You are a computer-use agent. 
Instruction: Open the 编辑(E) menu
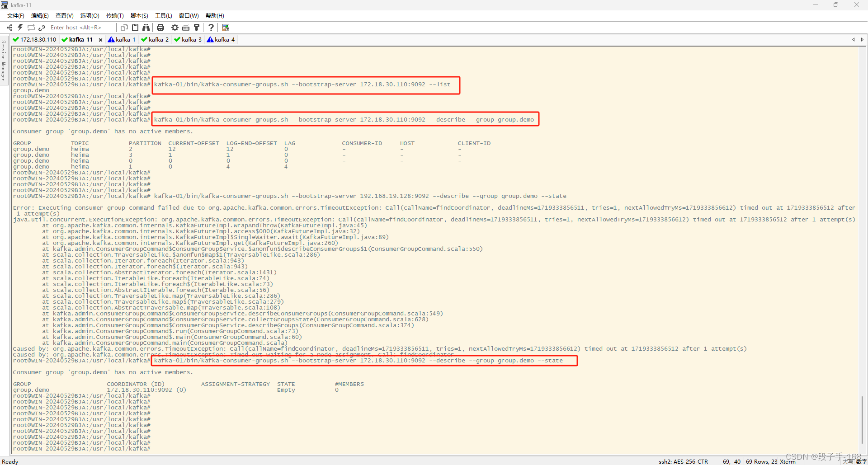[40, 16]
